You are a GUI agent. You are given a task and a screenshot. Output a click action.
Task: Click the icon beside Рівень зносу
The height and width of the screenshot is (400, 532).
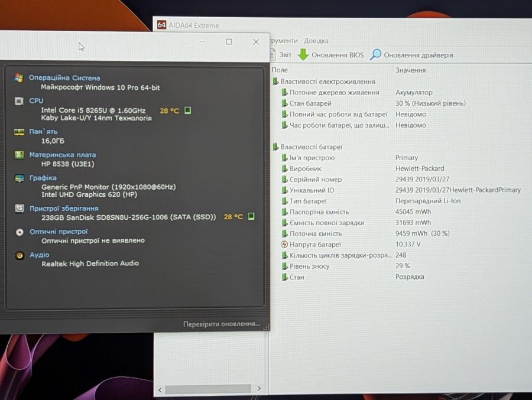coord(284,266)
